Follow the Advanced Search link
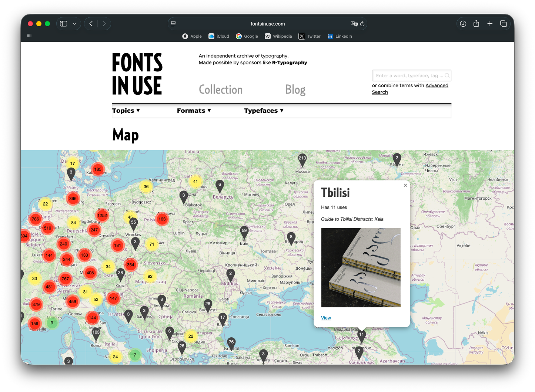 [410, 89]
